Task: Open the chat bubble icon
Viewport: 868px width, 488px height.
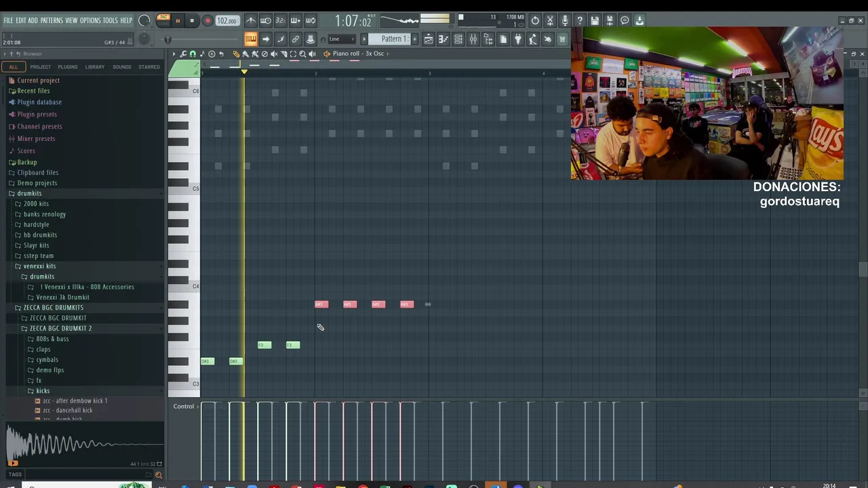Action: (625, 20)
